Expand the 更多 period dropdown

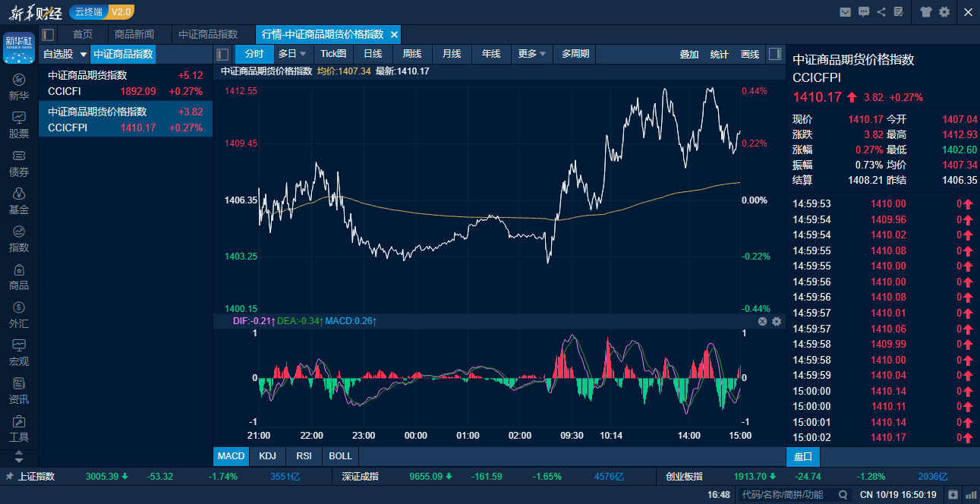coord(532,54)
